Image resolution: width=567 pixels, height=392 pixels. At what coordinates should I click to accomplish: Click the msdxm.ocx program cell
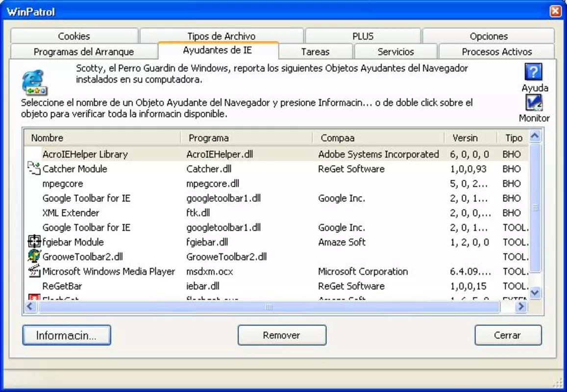[209, 271]
